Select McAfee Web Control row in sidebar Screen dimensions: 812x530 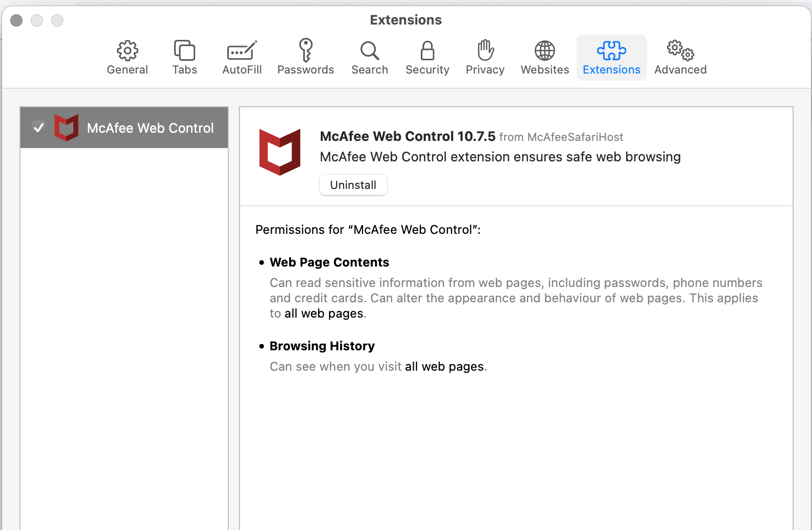point(124,128)
